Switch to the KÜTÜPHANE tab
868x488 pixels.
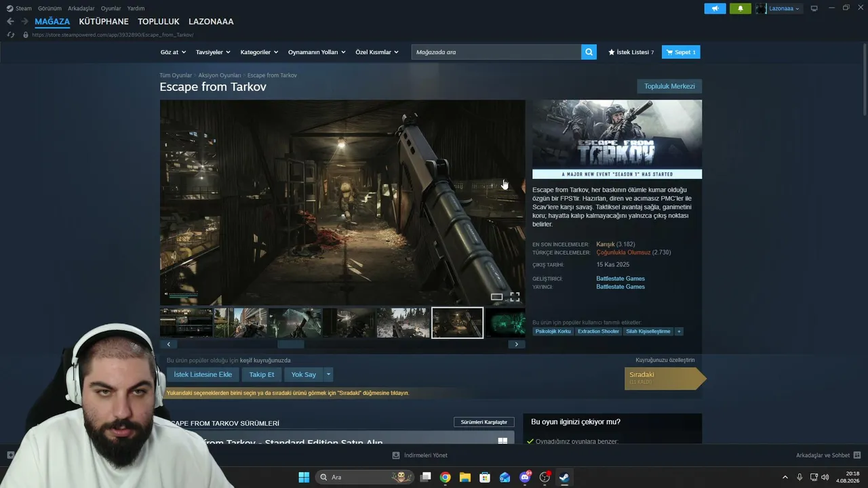(104, 22)
